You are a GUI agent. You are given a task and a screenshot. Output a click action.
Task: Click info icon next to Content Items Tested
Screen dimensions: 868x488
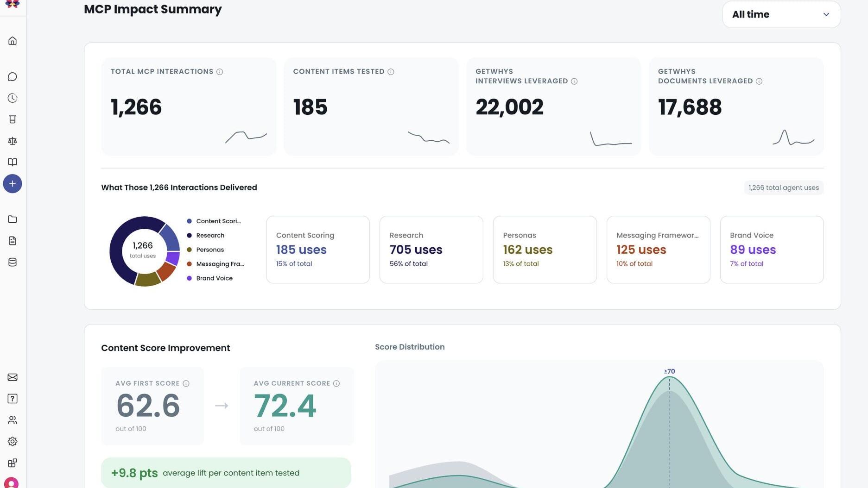pos(391,72)
